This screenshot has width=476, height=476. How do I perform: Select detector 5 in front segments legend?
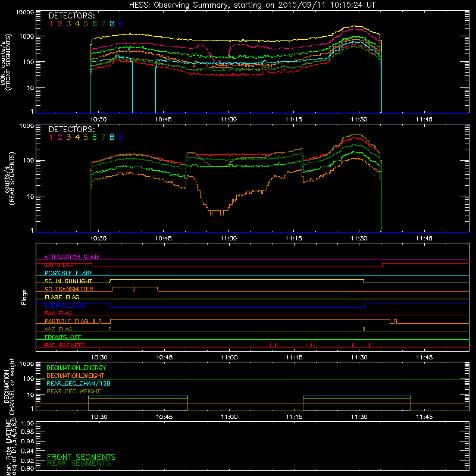[86, 24]
